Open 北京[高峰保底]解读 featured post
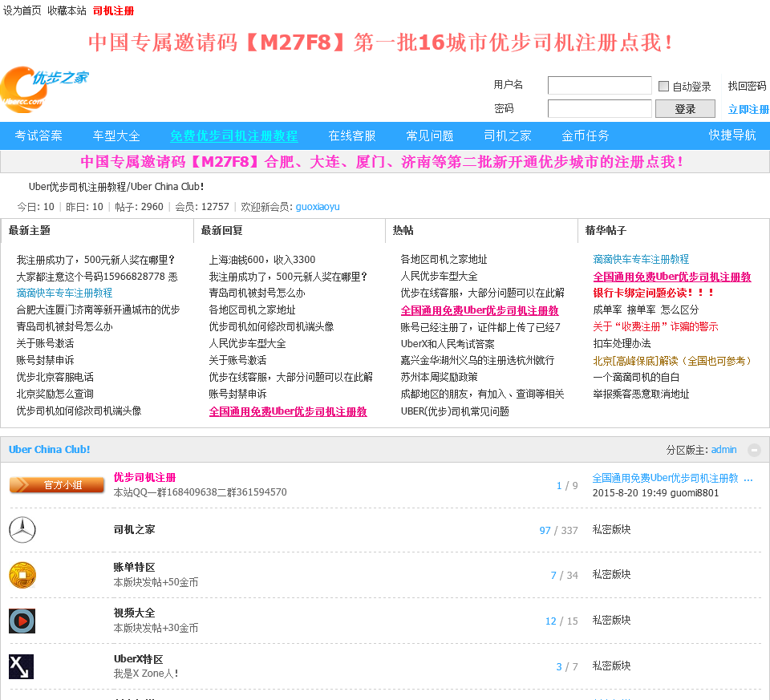Screen dimensions: 770x700 (x=673, y=361)
